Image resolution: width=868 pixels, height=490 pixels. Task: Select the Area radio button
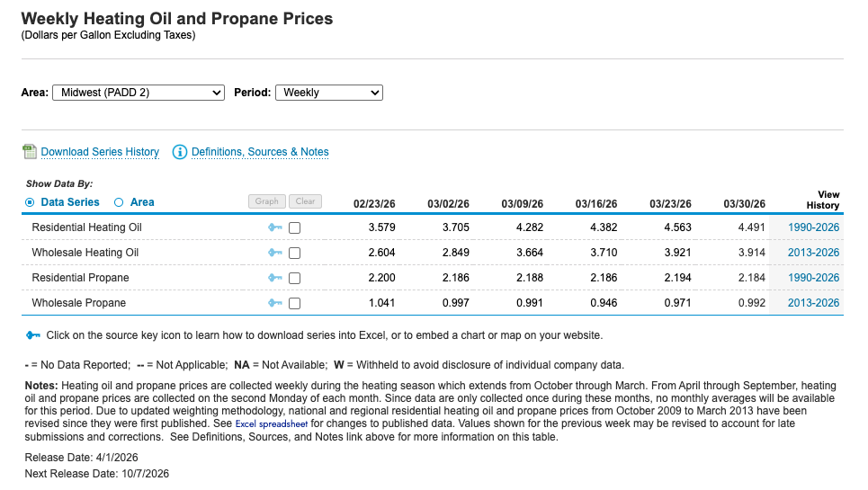point(119,202)
